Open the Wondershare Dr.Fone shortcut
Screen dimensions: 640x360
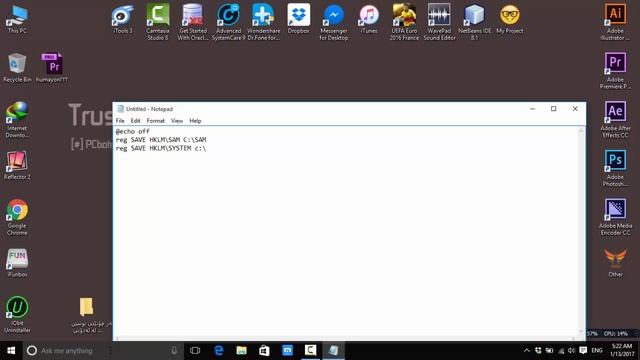coord(263,22)
